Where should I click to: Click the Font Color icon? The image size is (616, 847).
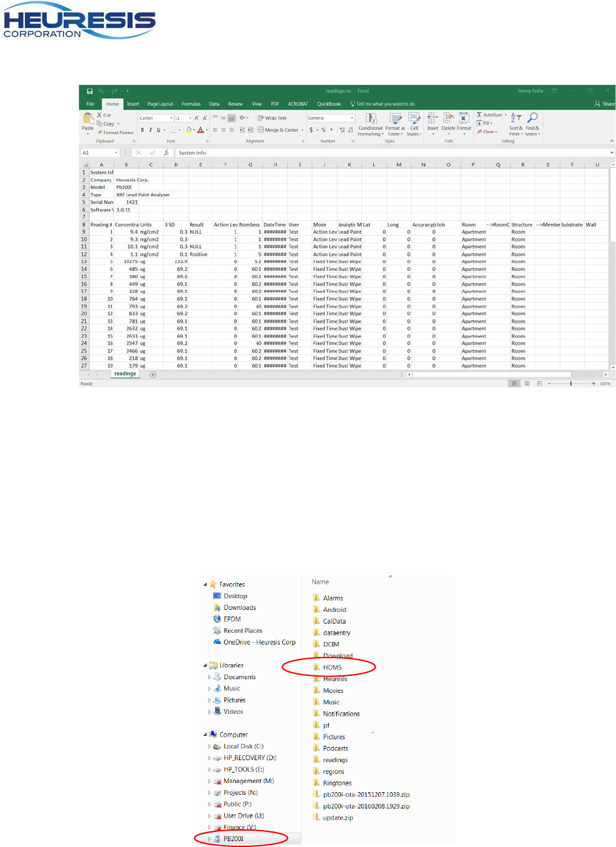201,130
